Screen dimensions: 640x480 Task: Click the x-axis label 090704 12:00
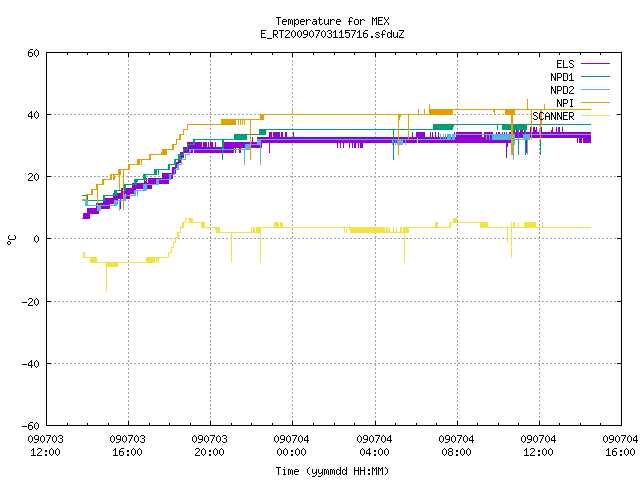click(x=538, y=446)
